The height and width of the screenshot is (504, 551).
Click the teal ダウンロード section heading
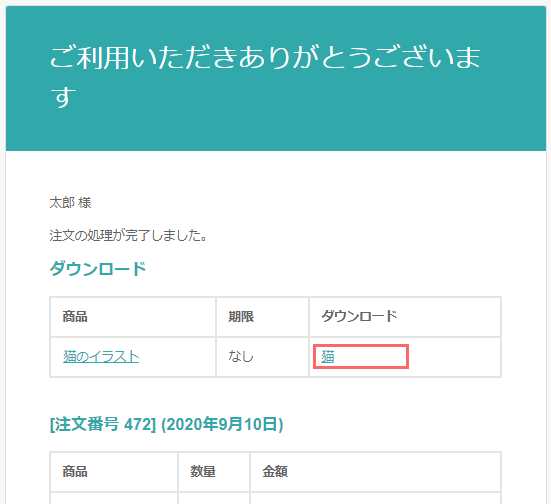(x=98, y=269)
